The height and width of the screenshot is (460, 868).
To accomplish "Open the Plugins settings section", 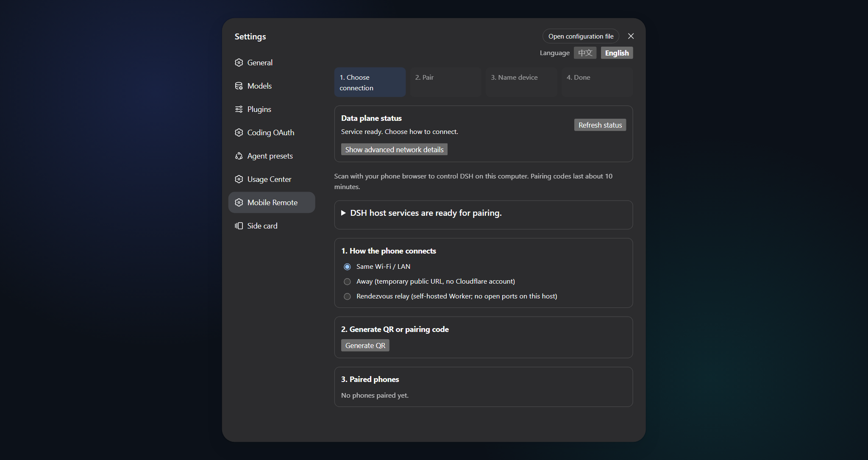I will 272,109.
